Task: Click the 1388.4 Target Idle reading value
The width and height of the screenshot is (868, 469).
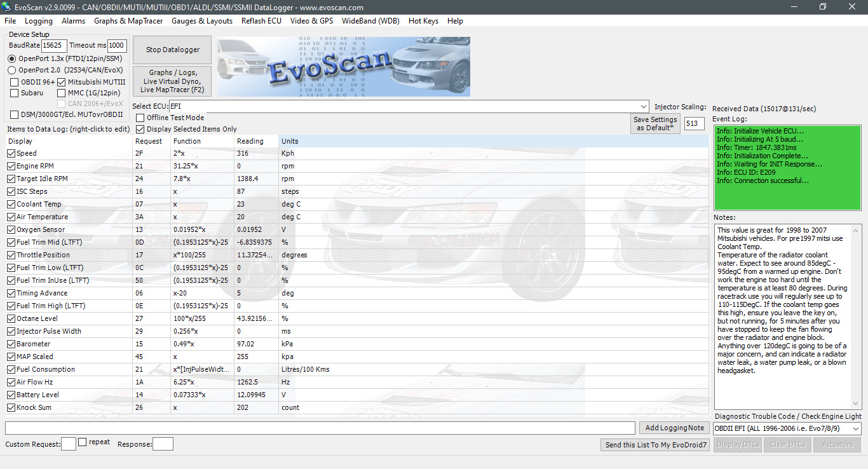Action: (247, 179)
